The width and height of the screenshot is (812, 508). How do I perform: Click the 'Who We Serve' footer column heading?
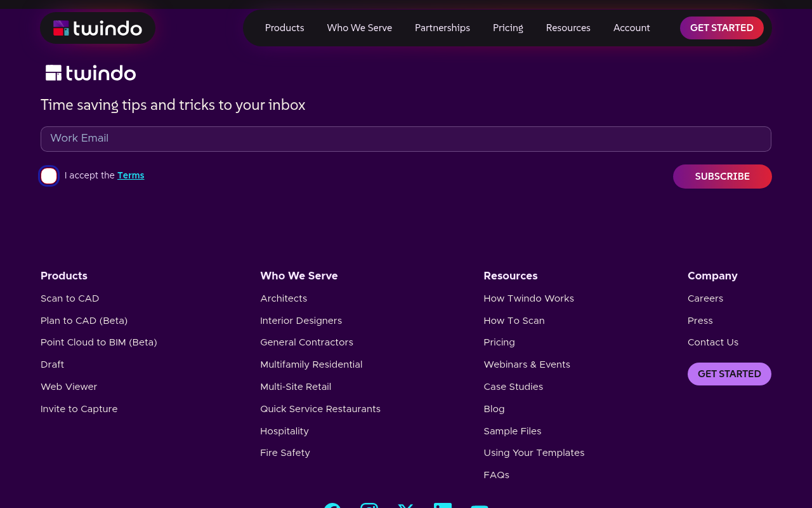pos(299,276)
